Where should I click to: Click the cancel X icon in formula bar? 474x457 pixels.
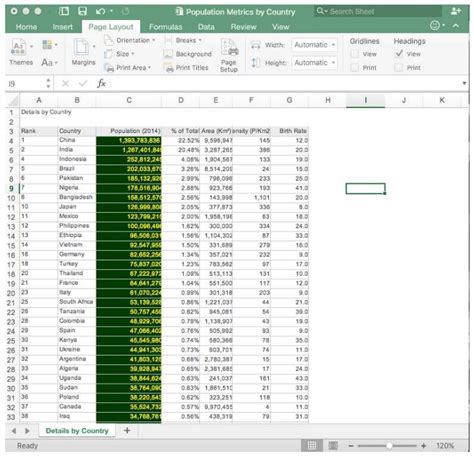pos(66,83)
